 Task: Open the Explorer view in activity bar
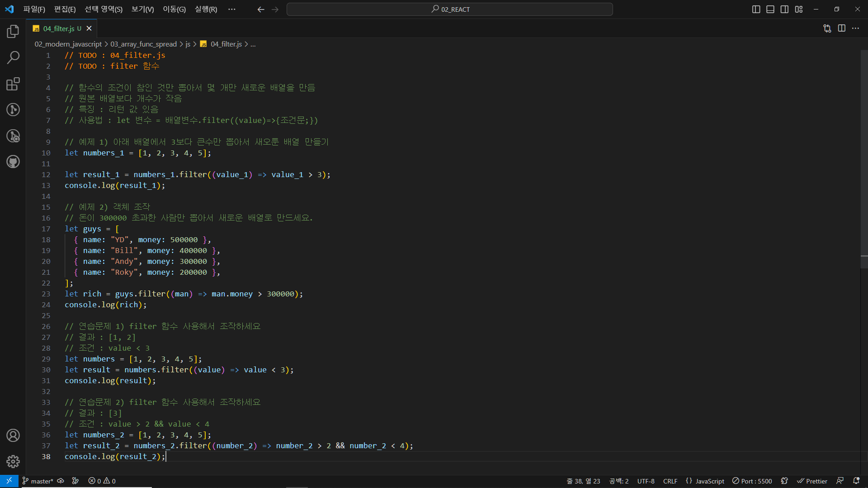pyautogui.click(x=13, y=31)
